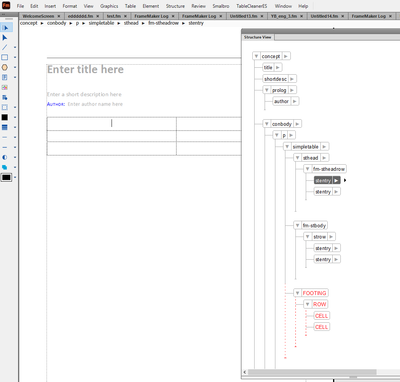Screen dimensions: 400x382
Task: Click the blue overprint shapes icon
Action: (x=5, y=167)
